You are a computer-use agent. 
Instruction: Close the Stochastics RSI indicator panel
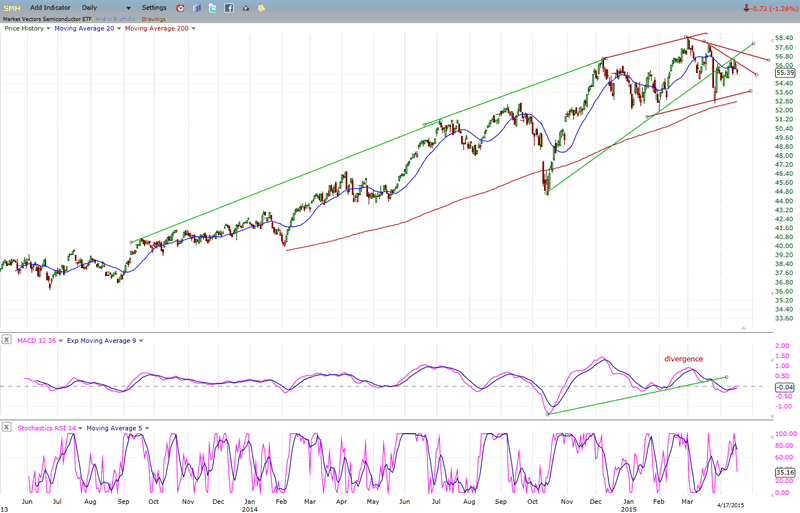6,427
